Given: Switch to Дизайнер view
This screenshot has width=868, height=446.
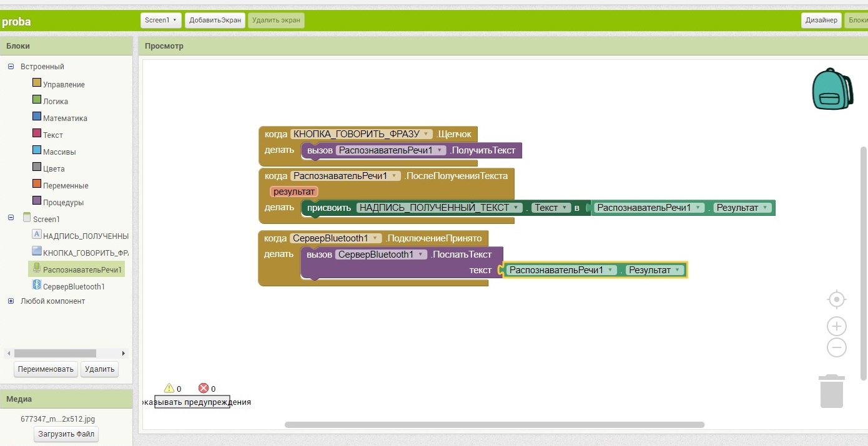Looking at the screenshot, I should 821,20.
